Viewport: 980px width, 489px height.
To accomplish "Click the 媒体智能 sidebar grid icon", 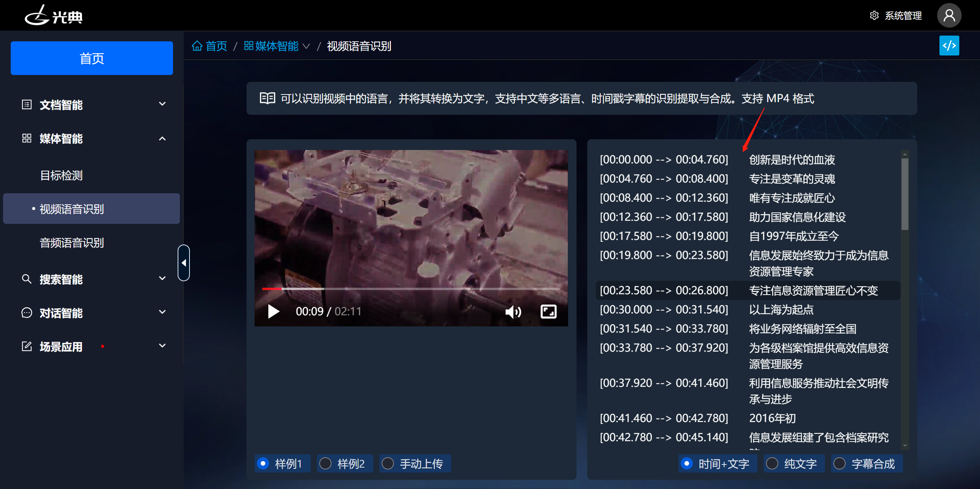I will [x=27, y=138].
